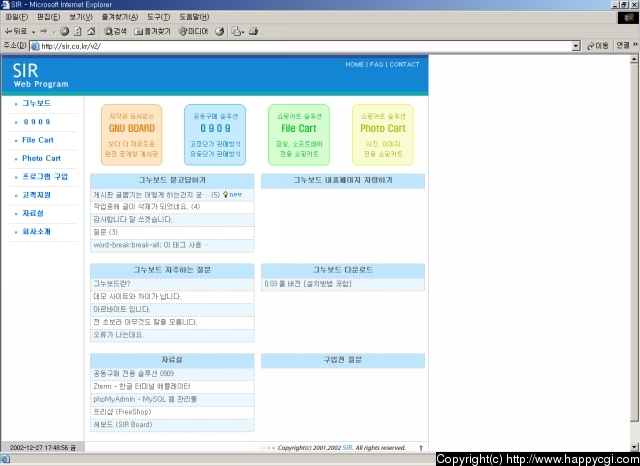Click the scroll-to-top arrow in page footer
The width and height of the screenshot is (640, 466).
click(x=421, y=448)
